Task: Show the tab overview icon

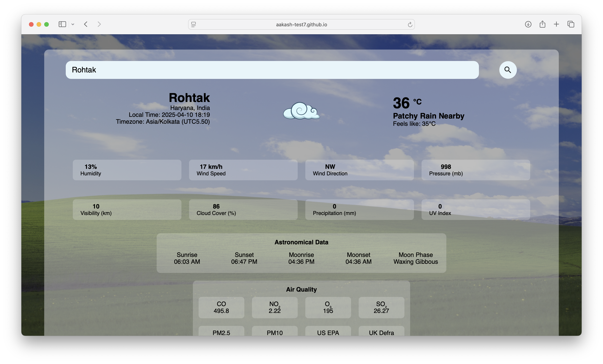Action: click(x=571, y=24)
